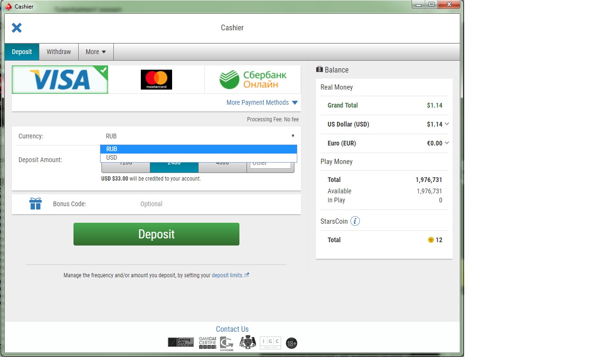Viewport: 604px width, 364px height.
Task: Click the Processing Fee: No fee text
Action: point(273,119)
